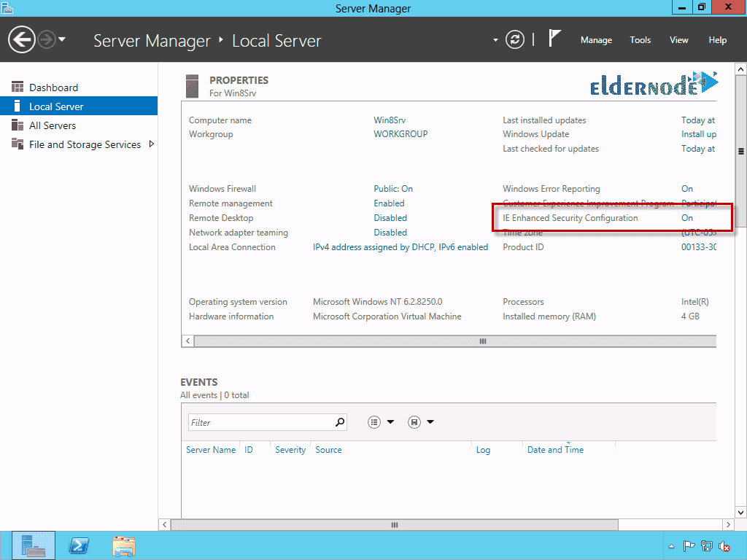Click the main vertical scrollbar thumb
This screenshot has height=560, width=747.
tap(741, 152)
